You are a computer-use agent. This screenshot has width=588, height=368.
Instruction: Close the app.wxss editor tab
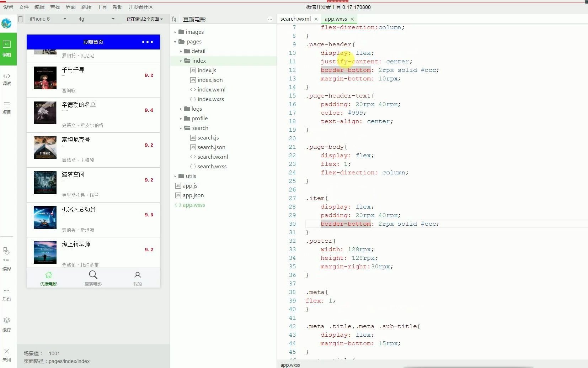click(352, 19)
